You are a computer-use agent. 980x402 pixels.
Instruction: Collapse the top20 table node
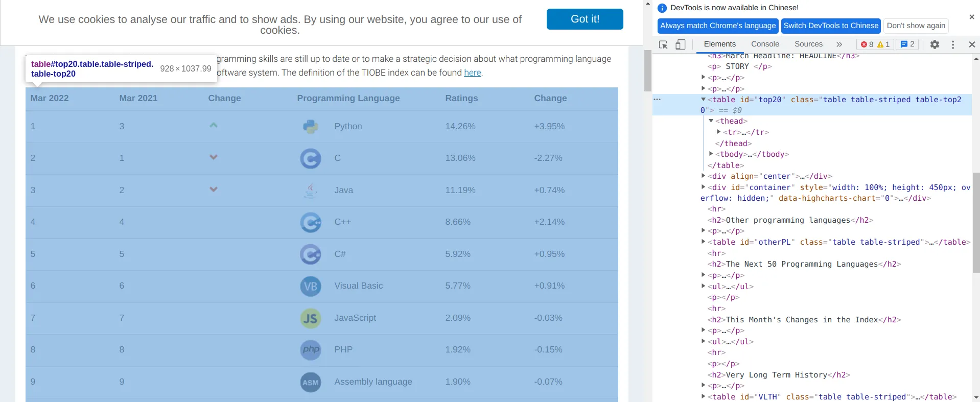tap(704, 100)
